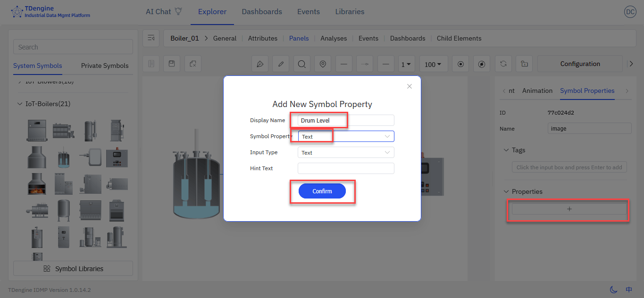Collapse the IoT-Boilers symbol group
The width and height of the screenshot is (644, 298).
[20, 104]
